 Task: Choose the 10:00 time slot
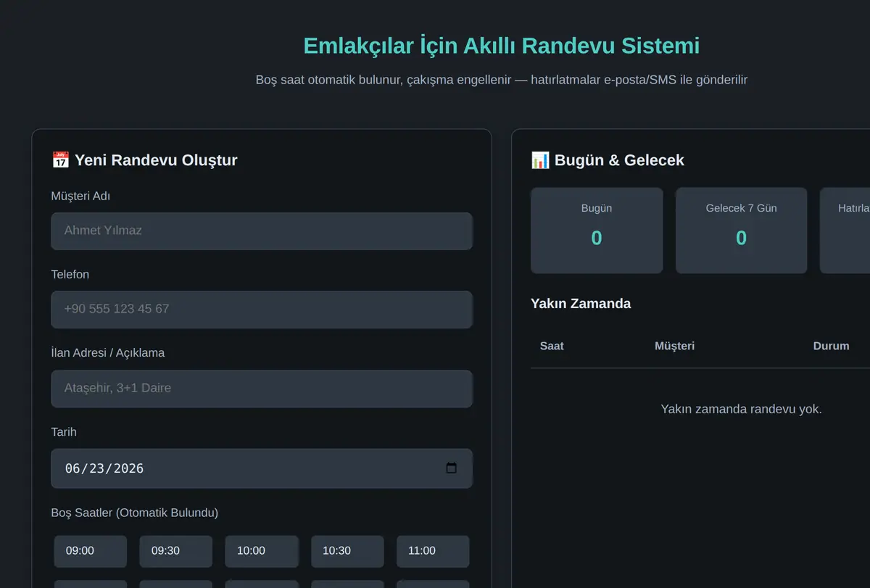(262, 551)
